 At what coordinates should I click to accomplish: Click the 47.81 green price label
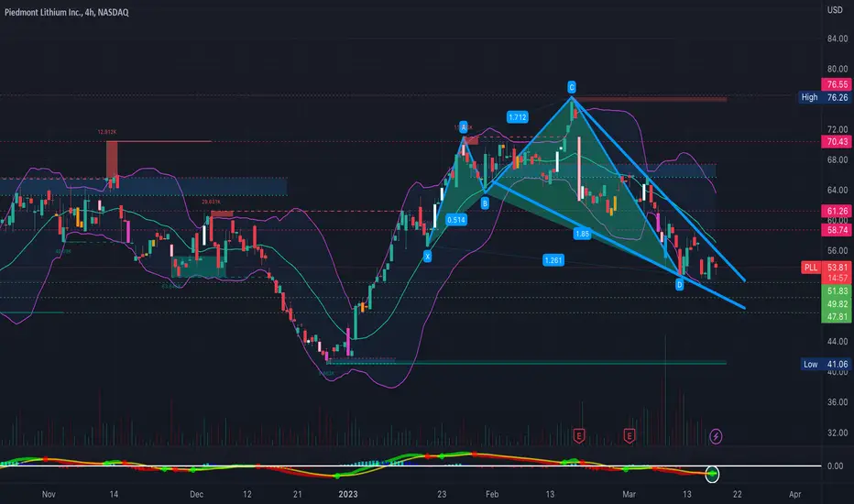click(x=837, y=316)
